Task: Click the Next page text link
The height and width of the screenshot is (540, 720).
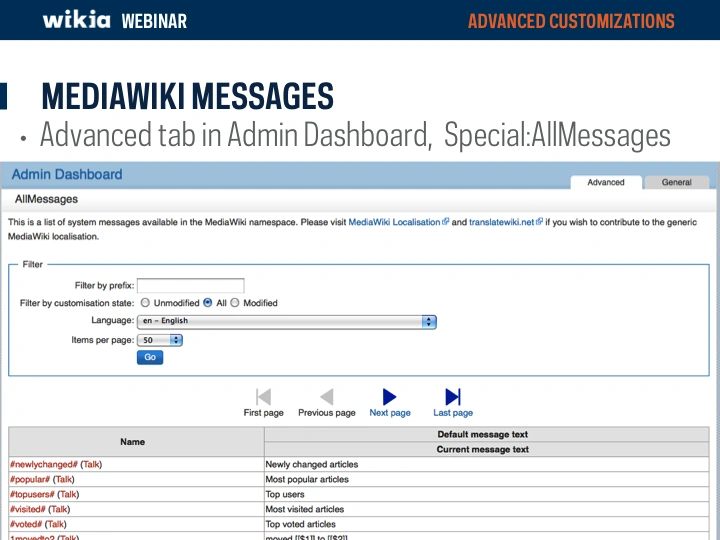Action: coord(390,413)
